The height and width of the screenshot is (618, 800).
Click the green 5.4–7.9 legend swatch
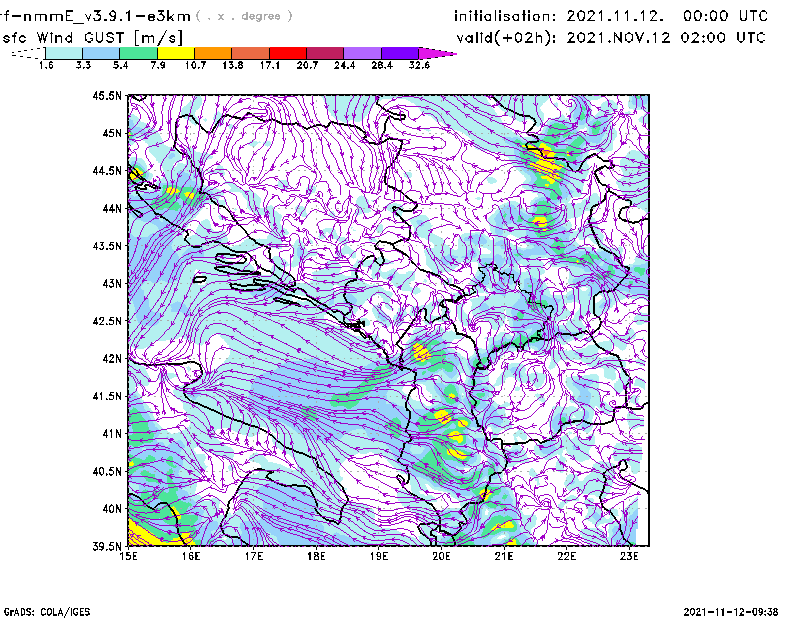pyautogui.click(x=138, y=53)
